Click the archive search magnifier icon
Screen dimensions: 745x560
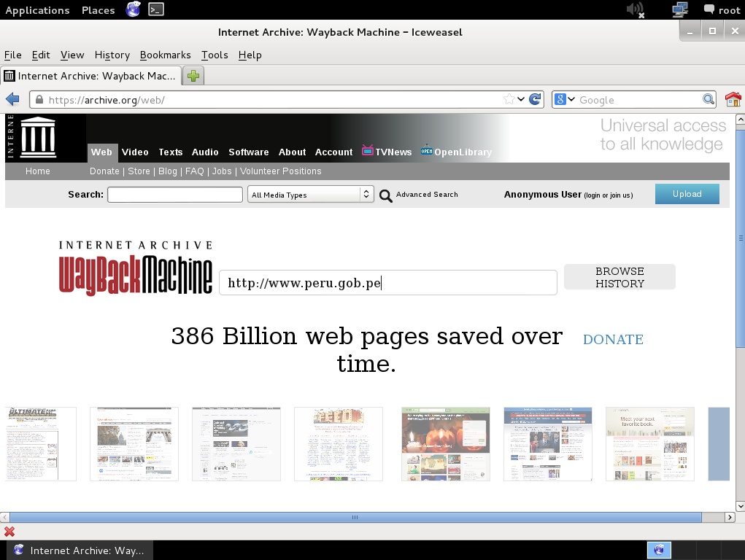(x=386, y=195)
